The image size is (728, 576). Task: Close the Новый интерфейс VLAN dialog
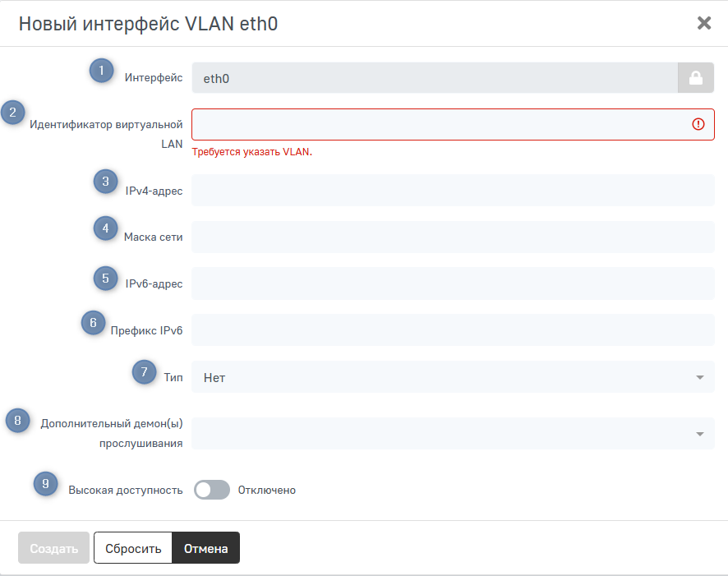703,23
